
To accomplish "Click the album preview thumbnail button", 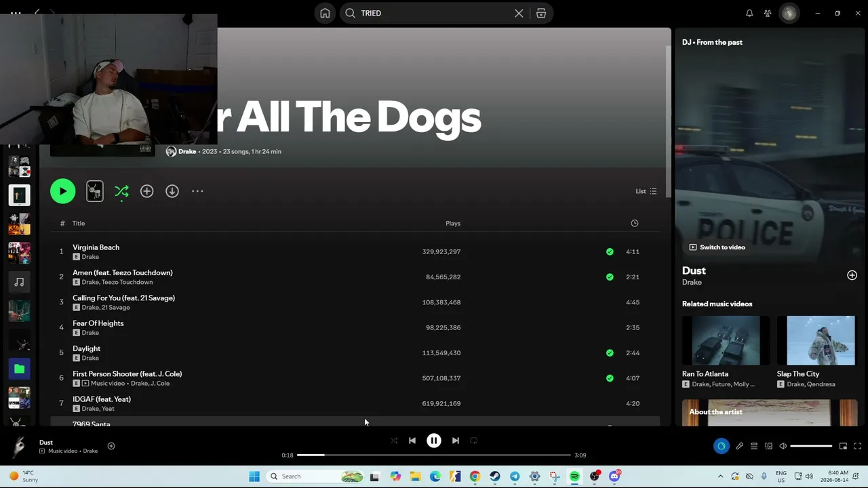I will pos(95,191).
